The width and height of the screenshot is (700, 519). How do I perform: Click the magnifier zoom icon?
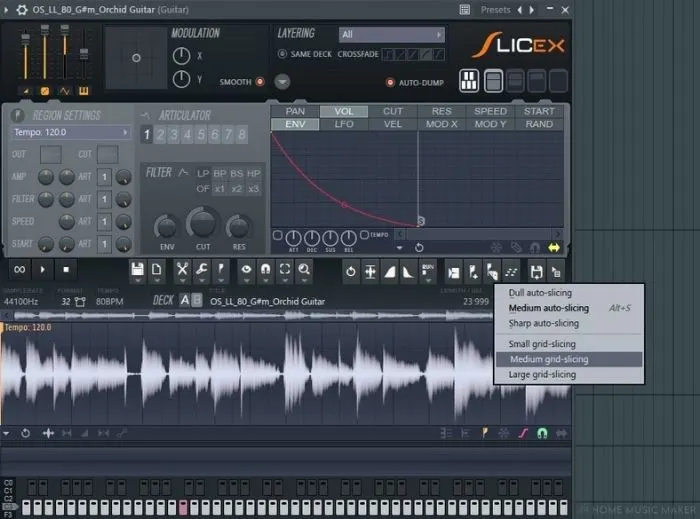(x=304, y=270)
